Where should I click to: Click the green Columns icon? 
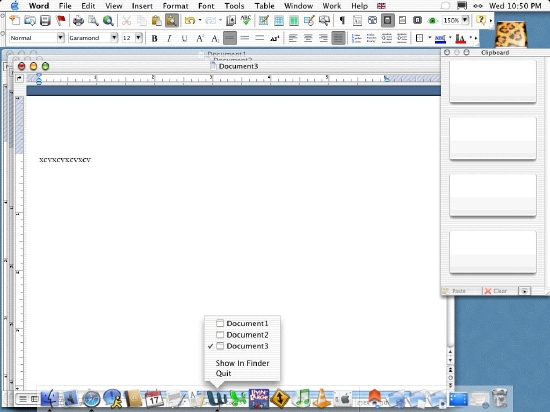[x=294, y=20]
